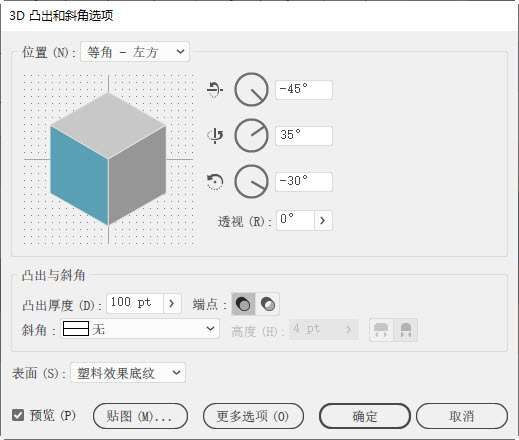Image resolution: width=519 pixels, height=440 pixels.
Task: Click the Z-axis angle dial
Action: [251, 182]
